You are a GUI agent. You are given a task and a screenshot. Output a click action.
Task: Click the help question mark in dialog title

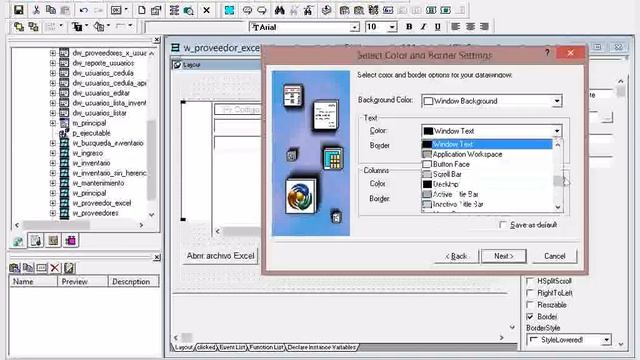pos(547,53)
